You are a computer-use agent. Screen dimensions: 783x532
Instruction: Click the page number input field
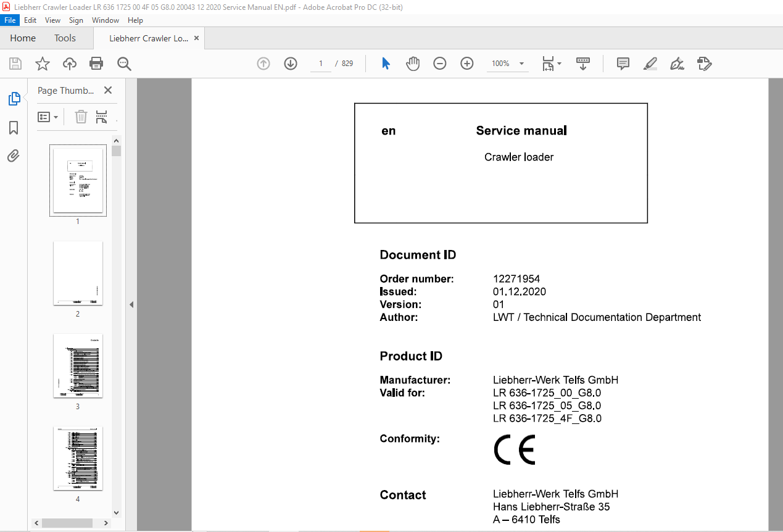pyautogui.click(x=320, y=64)
